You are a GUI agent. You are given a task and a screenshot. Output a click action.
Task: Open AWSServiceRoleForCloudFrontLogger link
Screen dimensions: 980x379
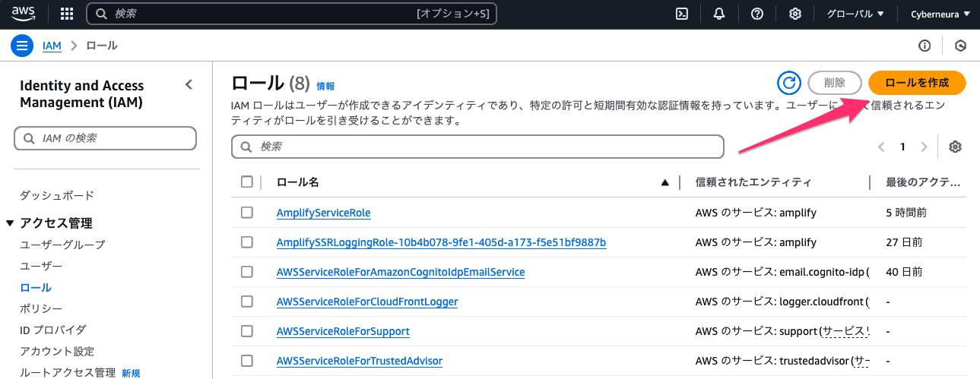pos(367,302)
